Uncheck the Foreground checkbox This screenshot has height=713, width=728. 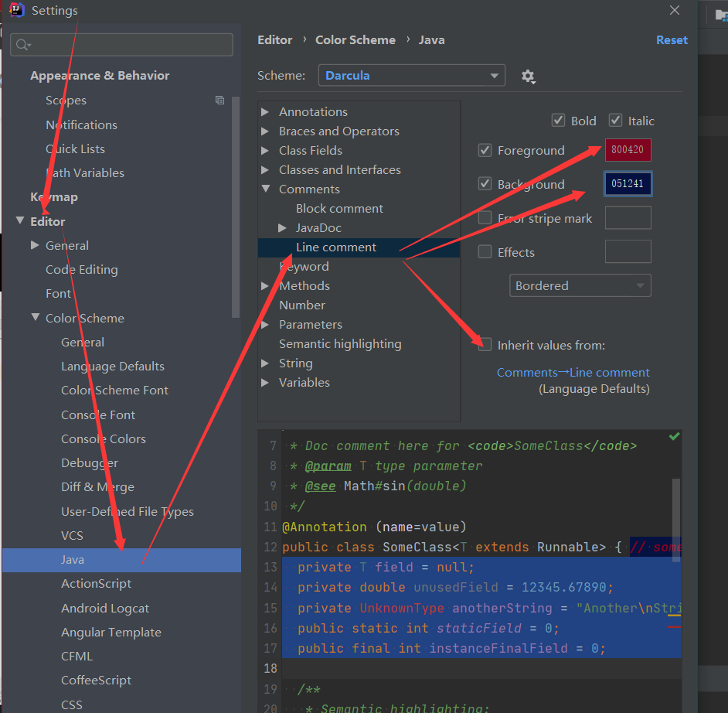[x=485, y=151]
